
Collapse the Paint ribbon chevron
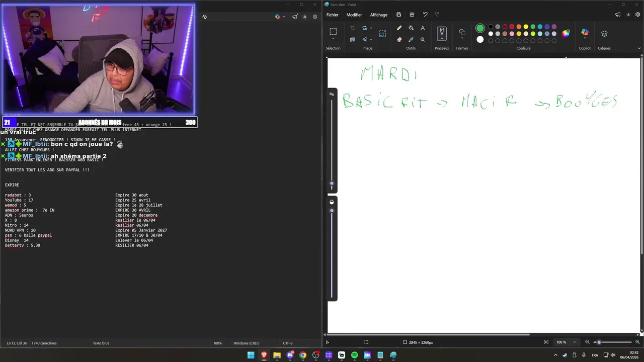point(639,48)
